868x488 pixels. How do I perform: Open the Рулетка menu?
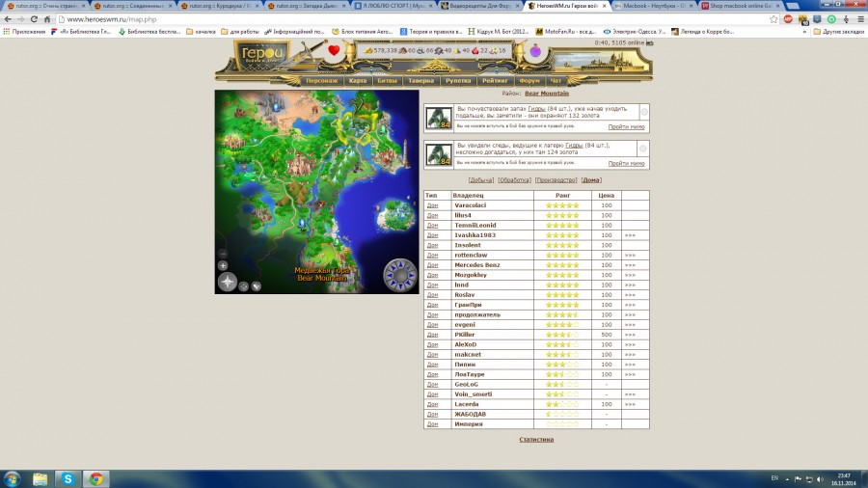pos(458,81)
